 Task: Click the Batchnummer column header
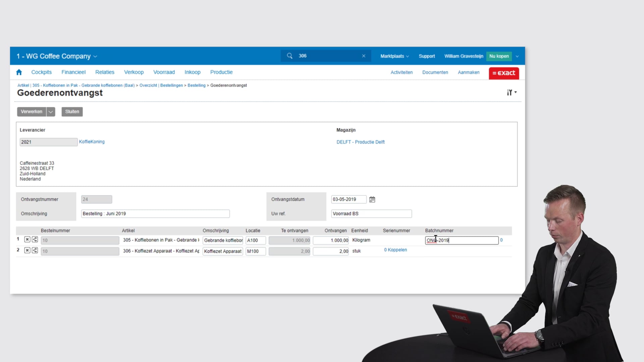click(439, 231)
